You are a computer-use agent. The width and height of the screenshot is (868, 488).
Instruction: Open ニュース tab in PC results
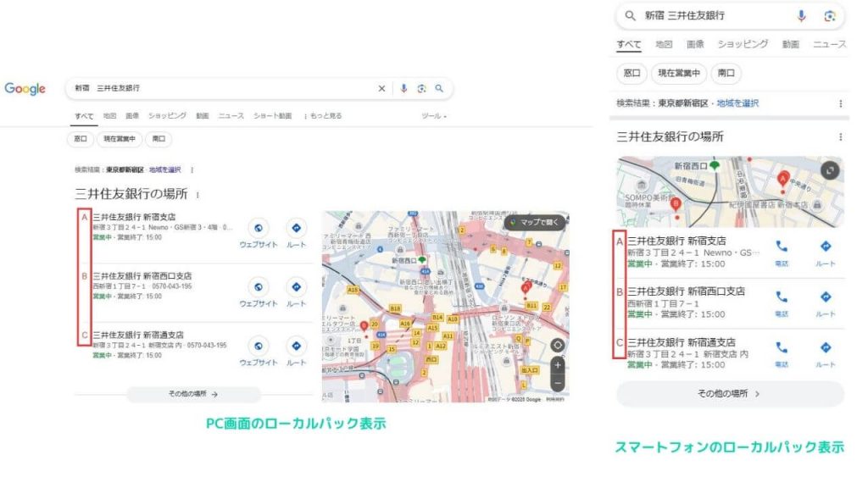[x=231, y=115]
